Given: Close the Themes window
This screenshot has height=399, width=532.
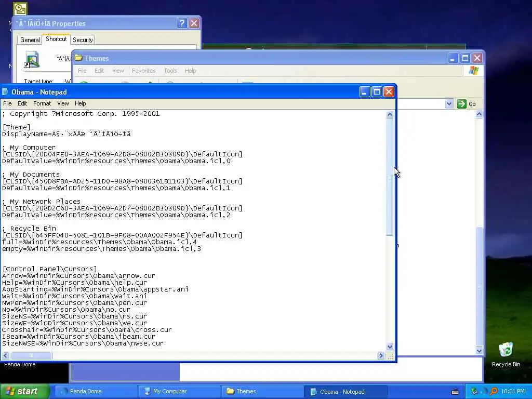Looking at the screenshot, I should tap(477, 58).
